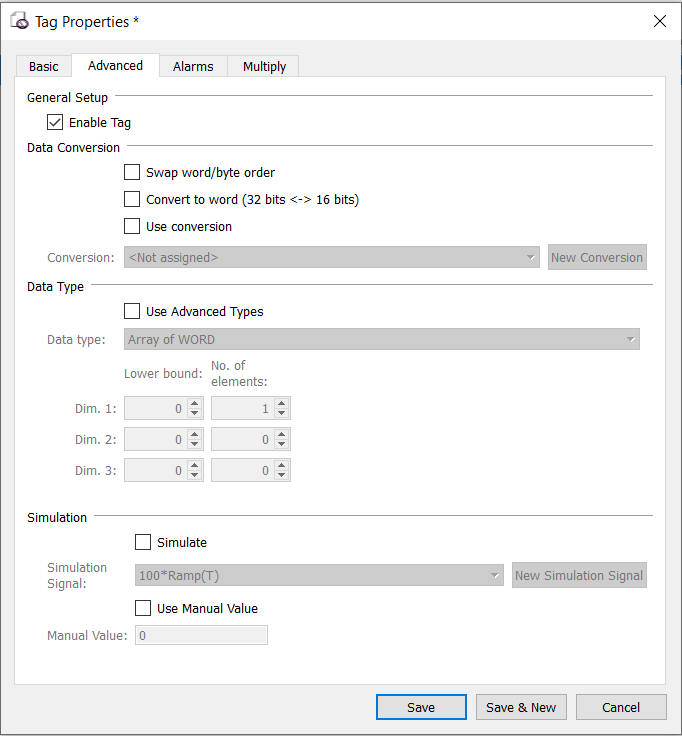
Task: Decrease Dim. 3 lower bound value
Action: coord(194,475)
